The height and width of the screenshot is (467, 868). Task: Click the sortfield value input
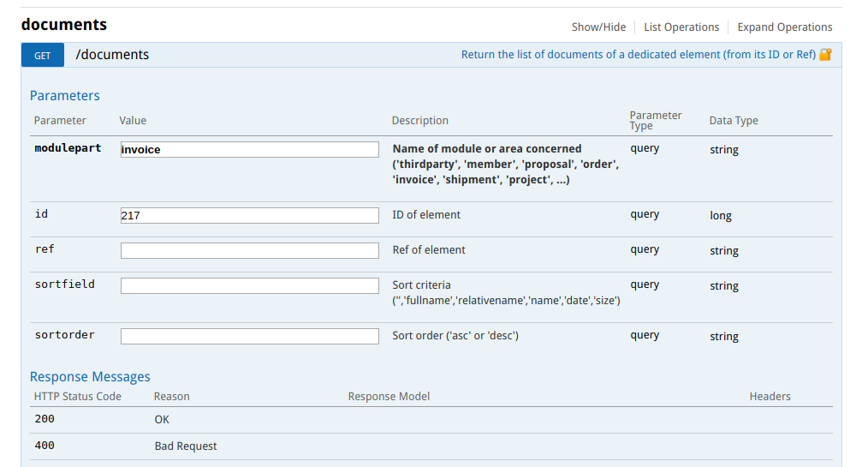(x=250, y=285)
